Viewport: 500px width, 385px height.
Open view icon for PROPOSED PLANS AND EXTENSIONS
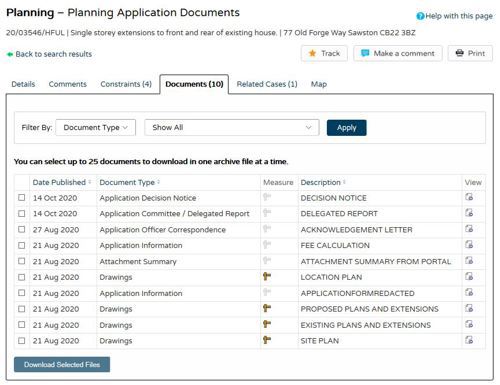[x=469, y=308]
